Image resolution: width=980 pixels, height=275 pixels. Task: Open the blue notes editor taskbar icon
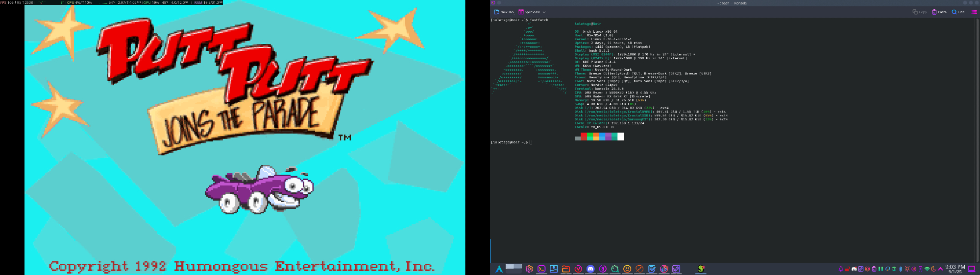tap(652, 269)
